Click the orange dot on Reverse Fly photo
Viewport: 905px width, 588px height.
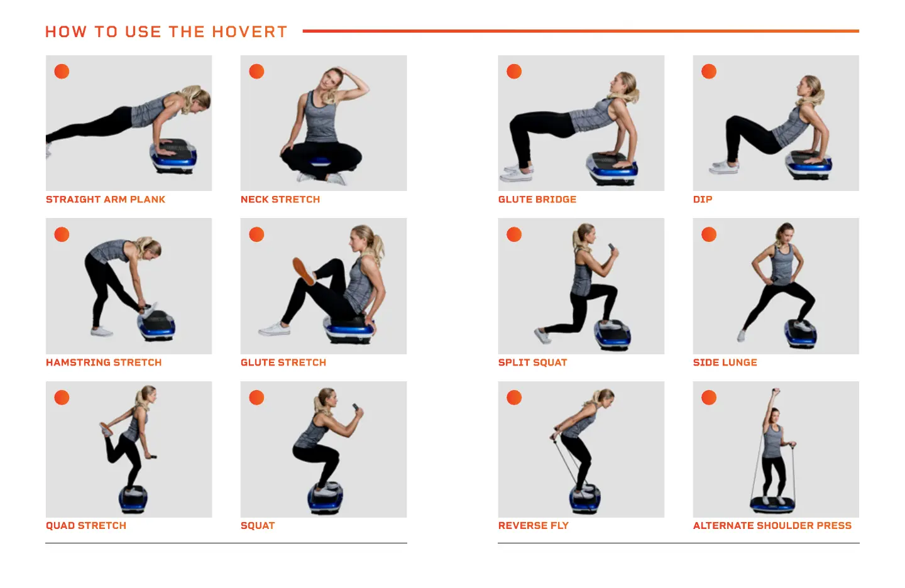coord(514,398)
